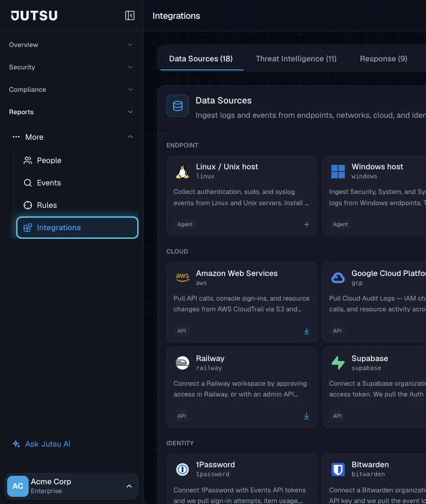Click the People icon in sidebar

(28, 160)
